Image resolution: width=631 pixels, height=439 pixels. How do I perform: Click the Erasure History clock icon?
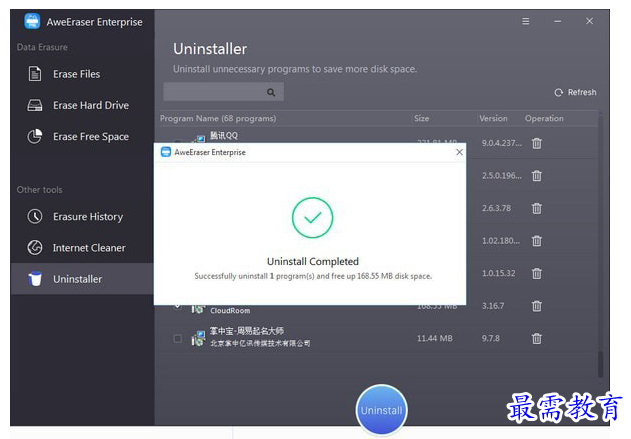(x=35, y=216)
